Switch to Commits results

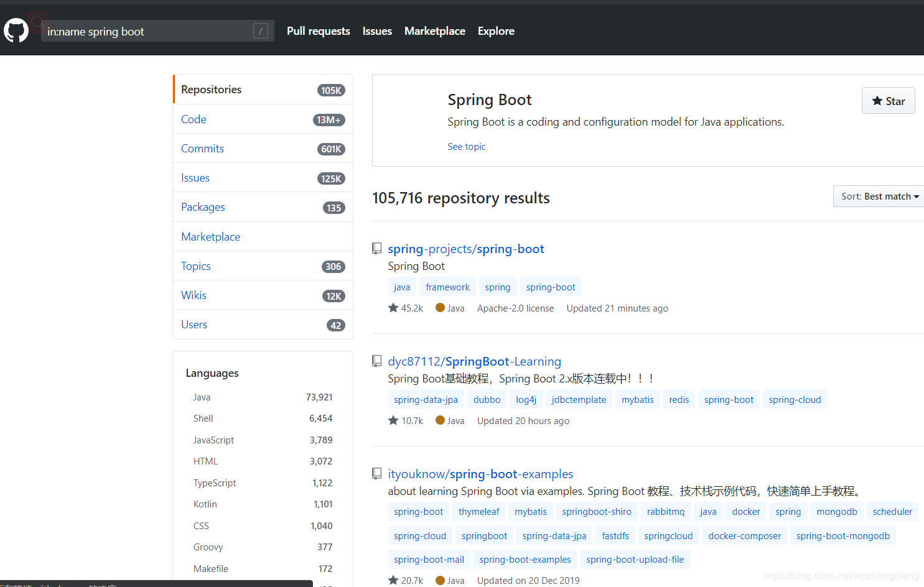(x=263, y=149)
